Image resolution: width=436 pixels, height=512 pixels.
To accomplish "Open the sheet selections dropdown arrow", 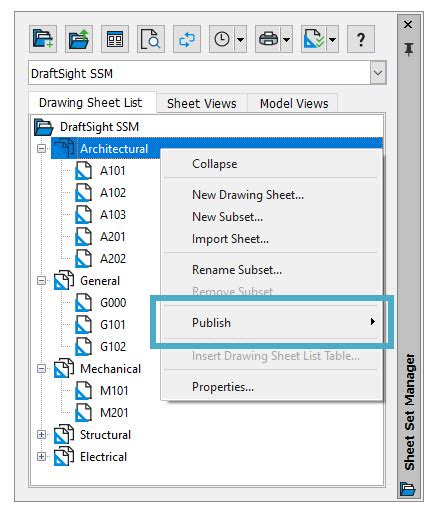I will coord(332,39).
